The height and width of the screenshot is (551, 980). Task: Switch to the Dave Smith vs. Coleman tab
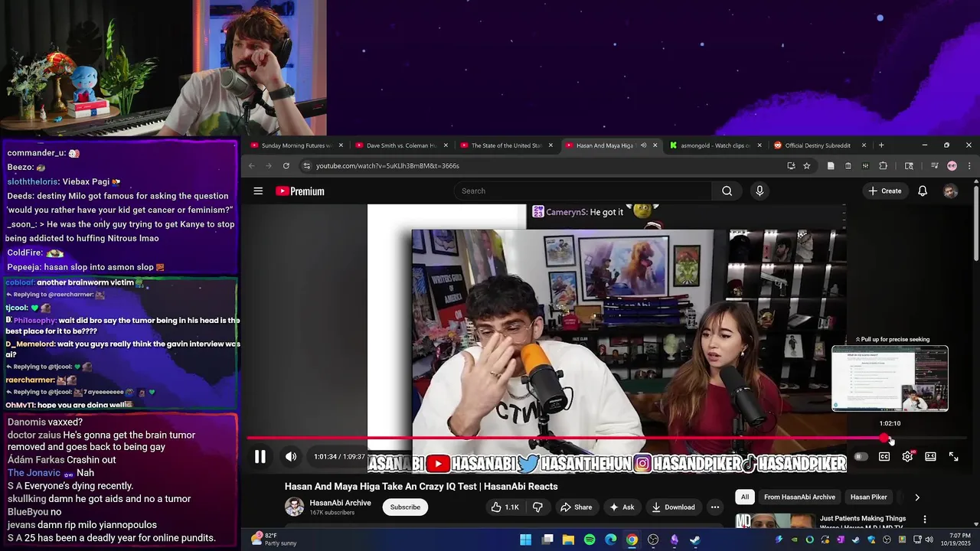401,145
